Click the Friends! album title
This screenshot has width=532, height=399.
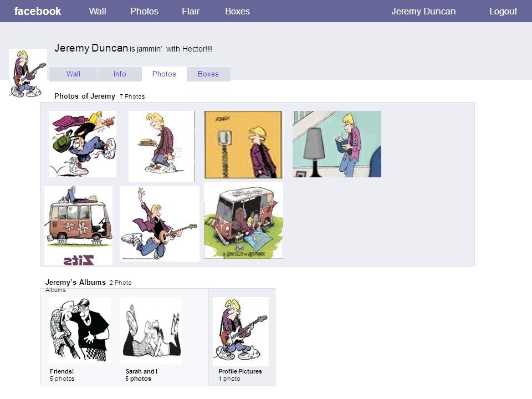click(x=62, y=371)
